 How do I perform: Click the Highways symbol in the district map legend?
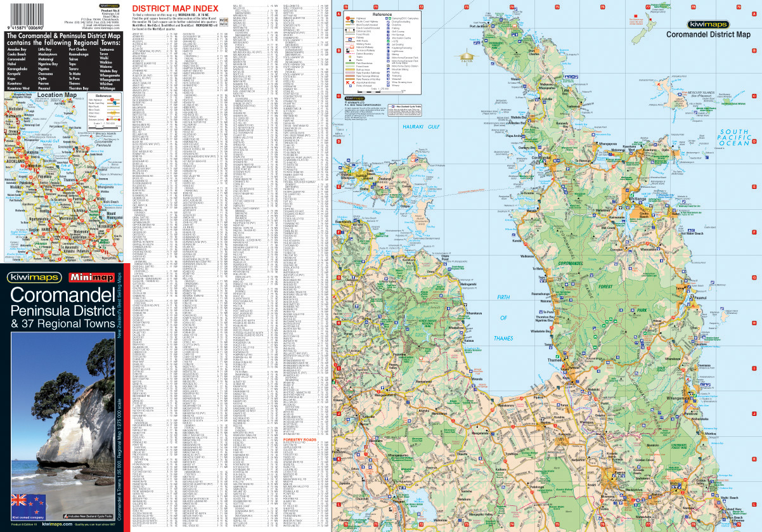coord(351,19)
